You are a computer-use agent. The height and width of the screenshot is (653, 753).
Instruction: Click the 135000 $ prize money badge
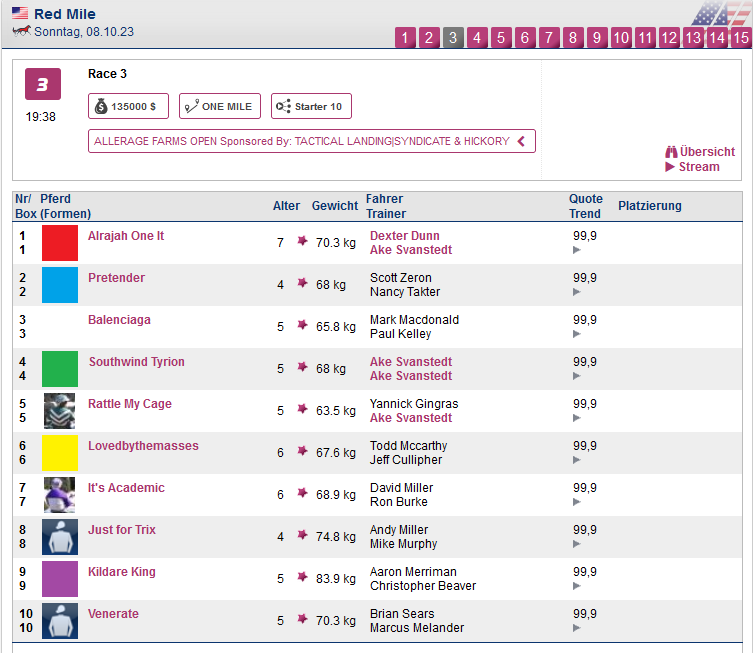coord(128,106)
